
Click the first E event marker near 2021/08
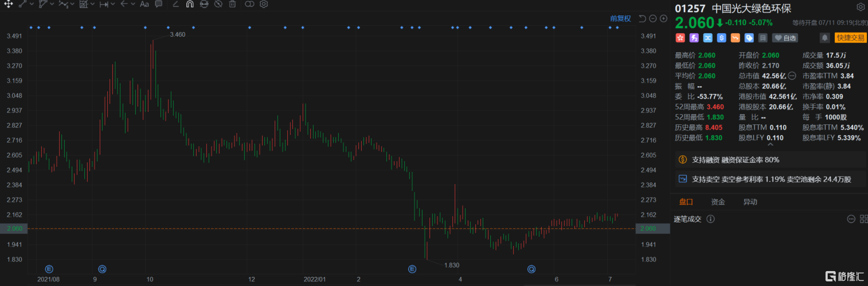pos(49,268)
